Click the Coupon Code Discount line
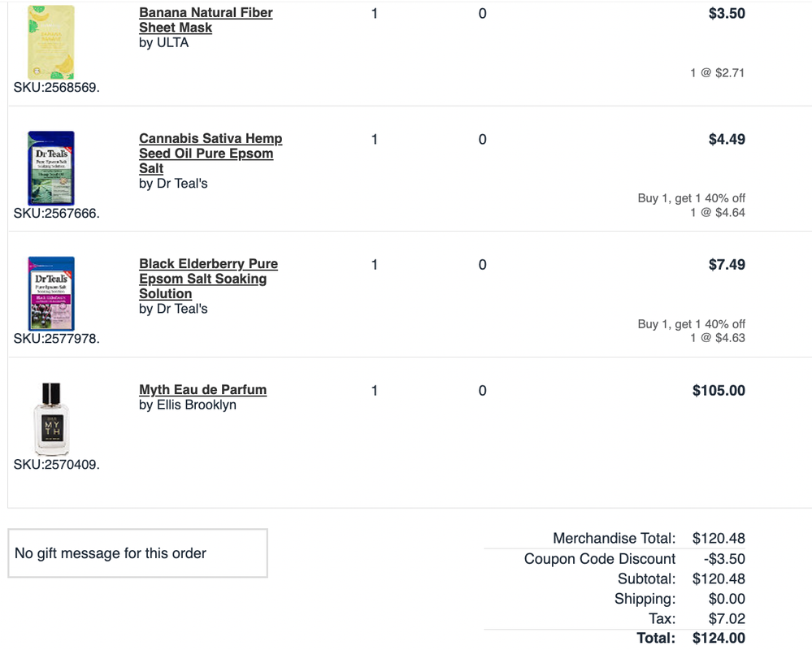Viewport: 812px width, 650px height. (x=599, y=559)
